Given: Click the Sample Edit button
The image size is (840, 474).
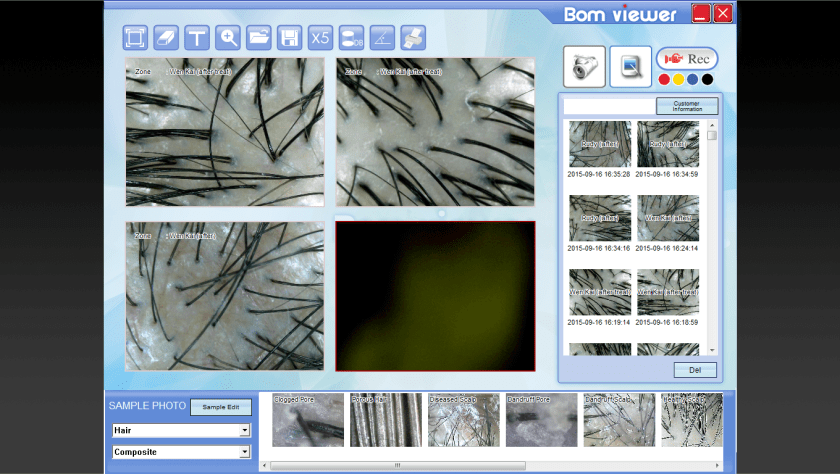Looking at the screenshot, I should click(x=221, y=407).
